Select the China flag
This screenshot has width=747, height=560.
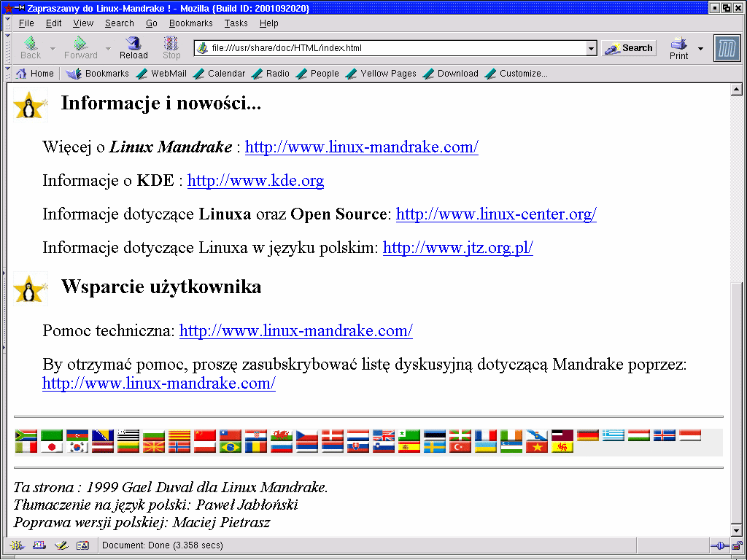pyautogui.click(x=205, y=435)
